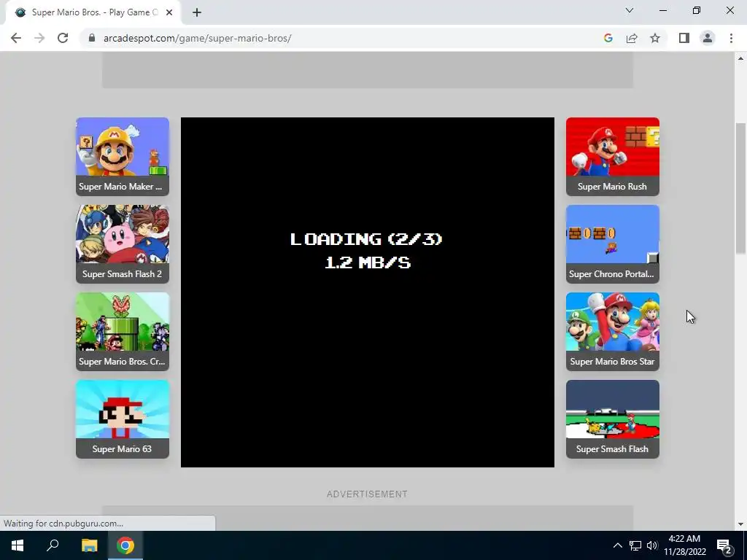Click the LOADING (2/3) text
747x560 pixels.
click(366, 239)
